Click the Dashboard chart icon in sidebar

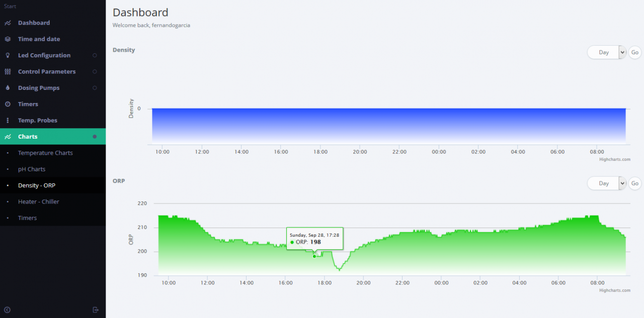8,23
